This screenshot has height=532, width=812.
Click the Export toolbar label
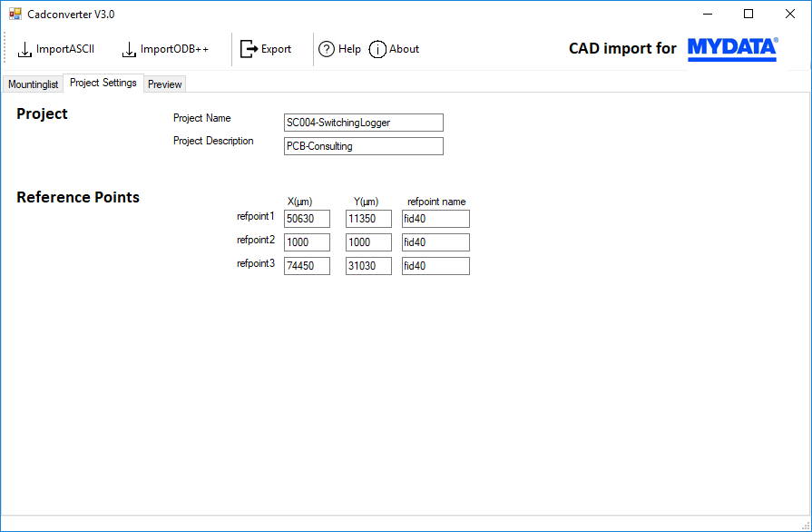[276, 49]
